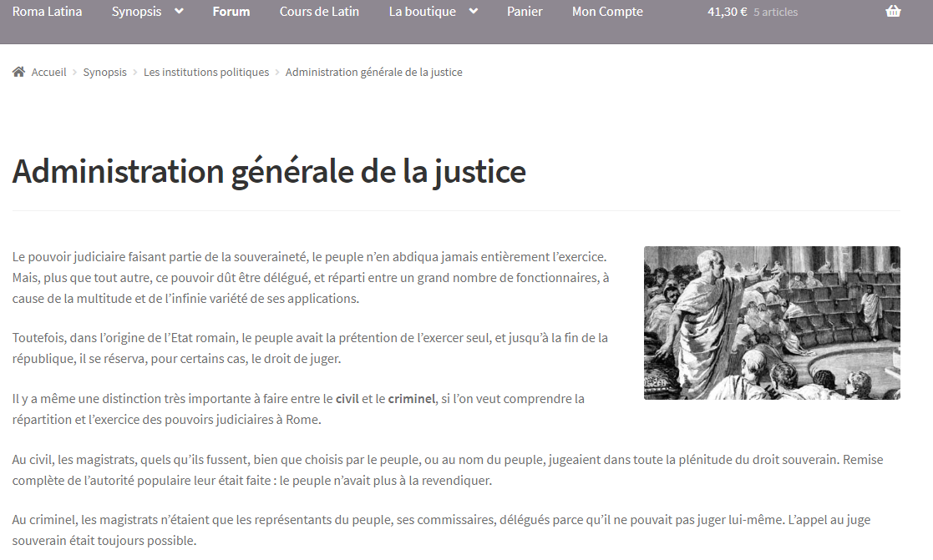Image resolution: width=933 pixels, height=560 pixels.
Task: Expand the Synopsis dropdown chevron
Action: (x=178, y=12)
